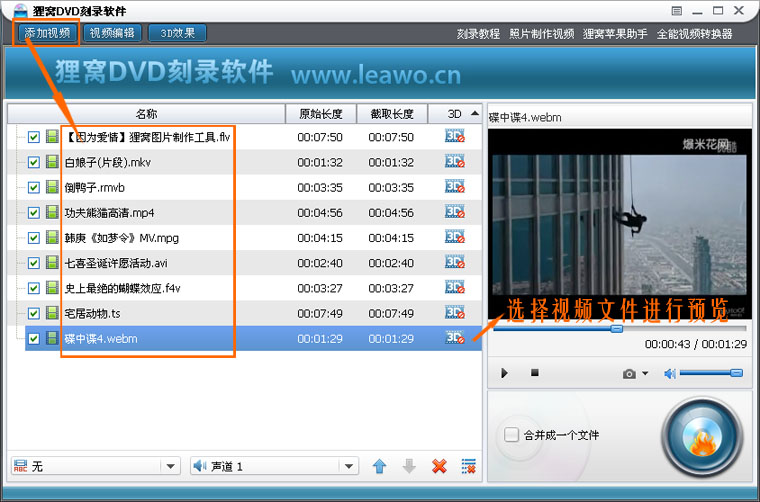Uncheck 韩庚《如梦令》MV.mpg checkbox
The height and width of the screenshot is (502, 760).
[33, 238]
